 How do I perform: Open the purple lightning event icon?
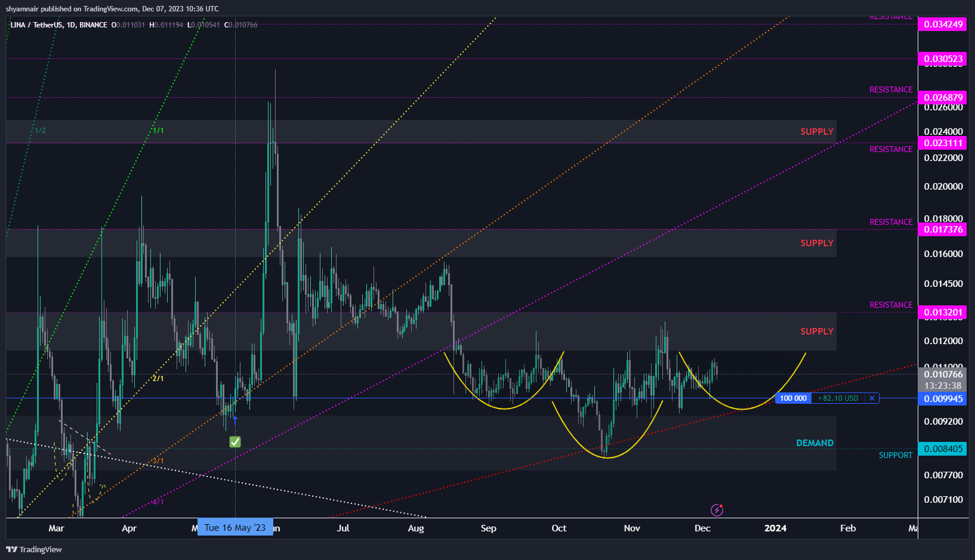tap(717, 510)
